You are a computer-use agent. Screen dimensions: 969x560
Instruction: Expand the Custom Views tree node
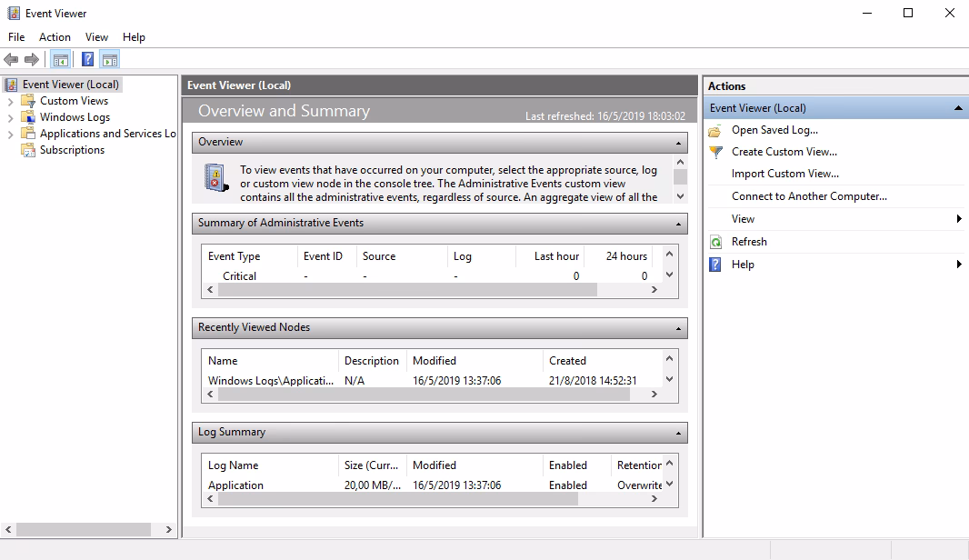click(x=10, y=102)
